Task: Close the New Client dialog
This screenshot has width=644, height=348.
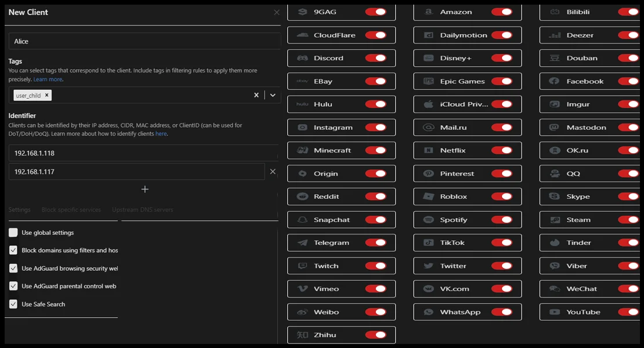Action: coord(276,12)
